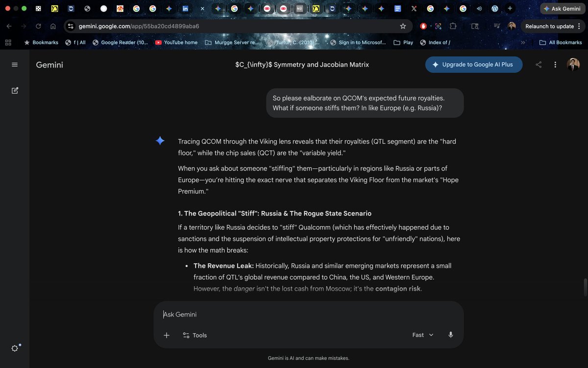Viewport: 588px width, 368px height.
Task: Share this conversation via share icon
Action: pos(539,65)
